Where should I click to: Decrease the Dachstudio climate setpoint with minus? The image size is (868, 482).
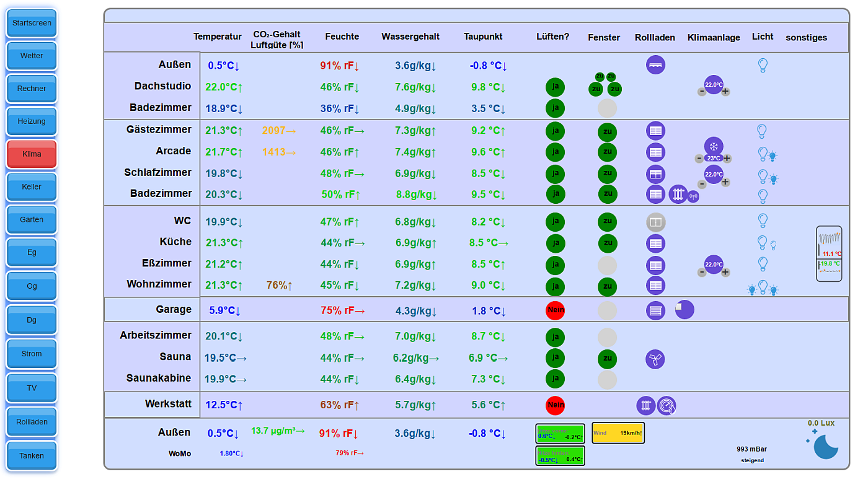[x=701, y=92]
